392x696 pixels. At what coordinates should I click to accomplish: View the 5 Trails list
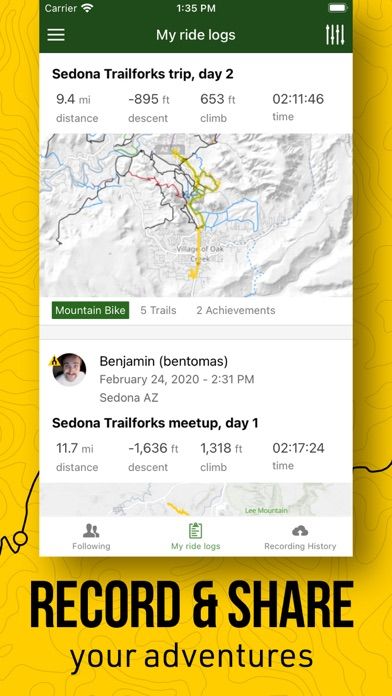click(x=158, y=310)
